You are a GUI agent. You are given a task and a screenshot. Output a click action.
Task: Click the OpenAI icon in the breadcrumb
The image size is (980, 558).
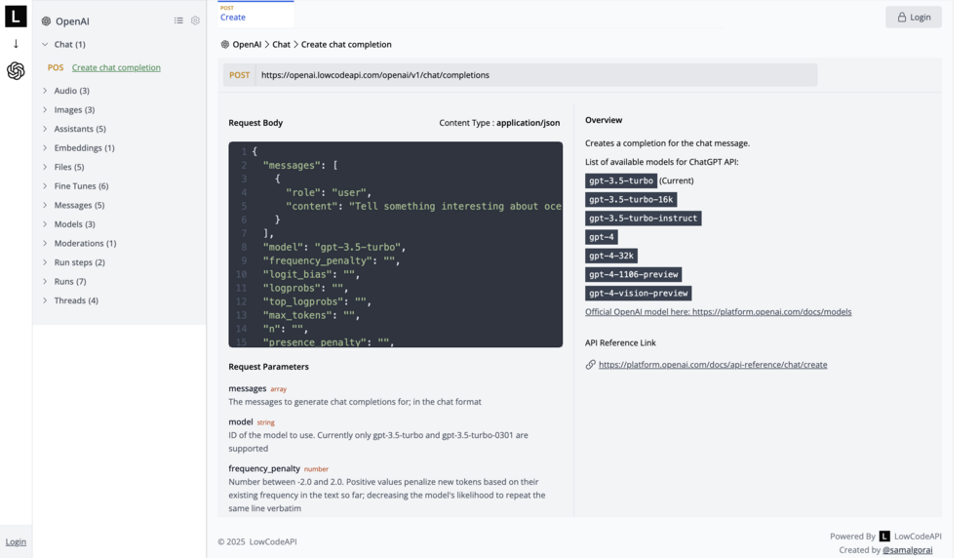click(225, 45)
